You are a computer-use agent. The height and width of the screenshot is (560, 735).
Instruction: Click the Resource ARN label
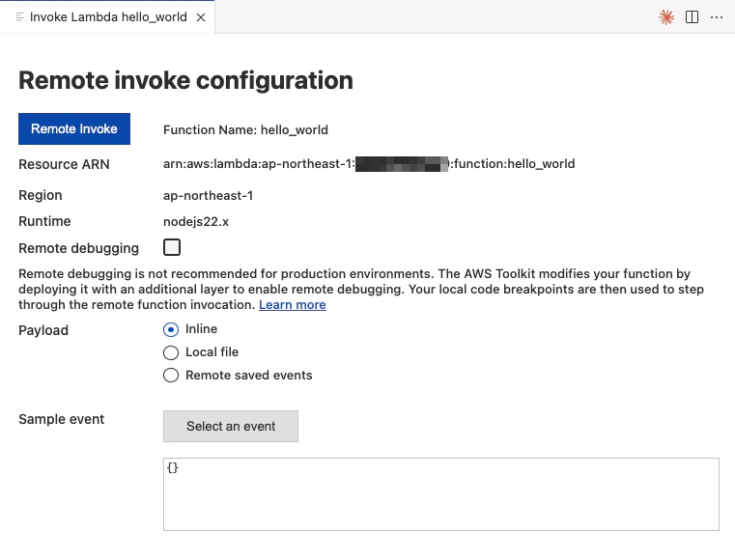(64, 164)
